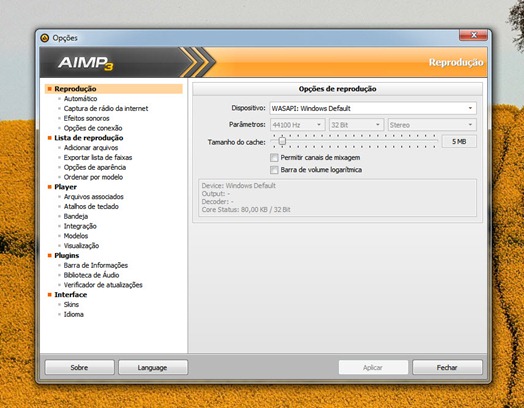Click the orange square beside Interface
Image resolution: width=524 pixels, height=408 pixels.
click(49, 295)
